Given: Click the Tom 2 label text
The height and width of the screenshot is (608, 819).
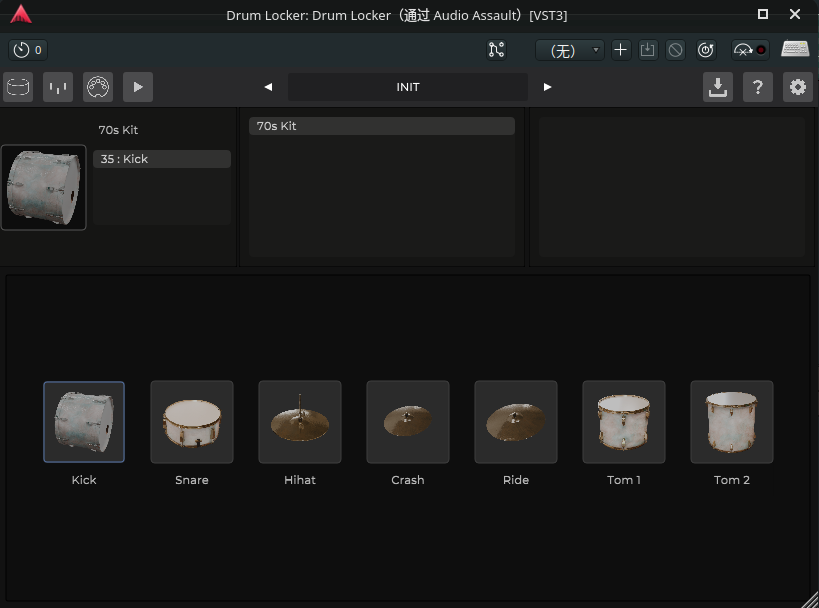Looking at the screenshot, I should [732, 480].
